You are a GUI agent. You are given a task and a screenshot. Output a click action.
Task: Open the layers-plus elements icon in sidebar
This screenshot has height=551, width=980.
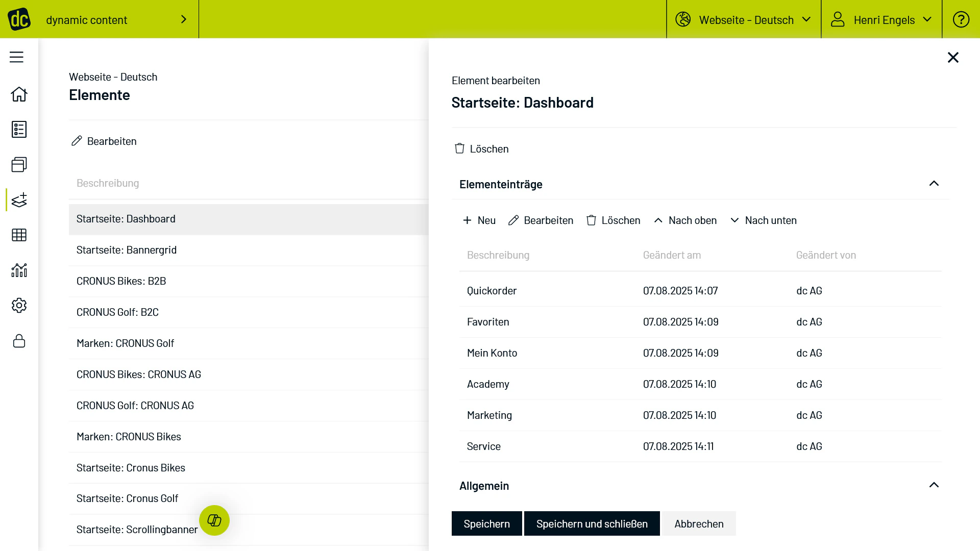tap(19, 199)
